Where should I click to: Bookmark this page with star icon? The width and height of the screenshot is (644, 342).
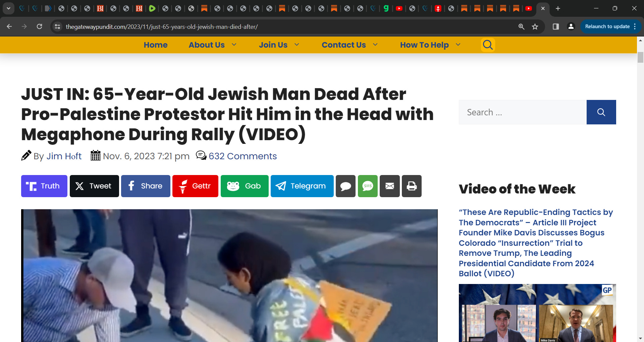click(535, 26)
